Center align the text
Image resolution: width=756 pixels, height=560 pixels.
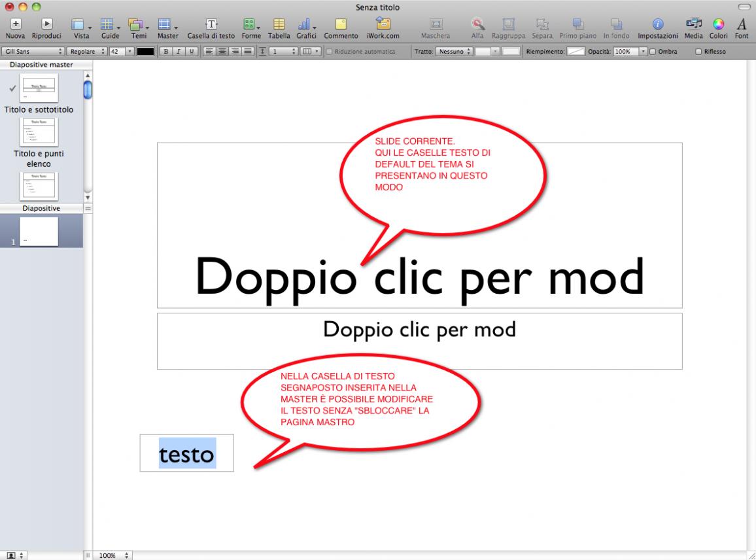tap(222, 51)
